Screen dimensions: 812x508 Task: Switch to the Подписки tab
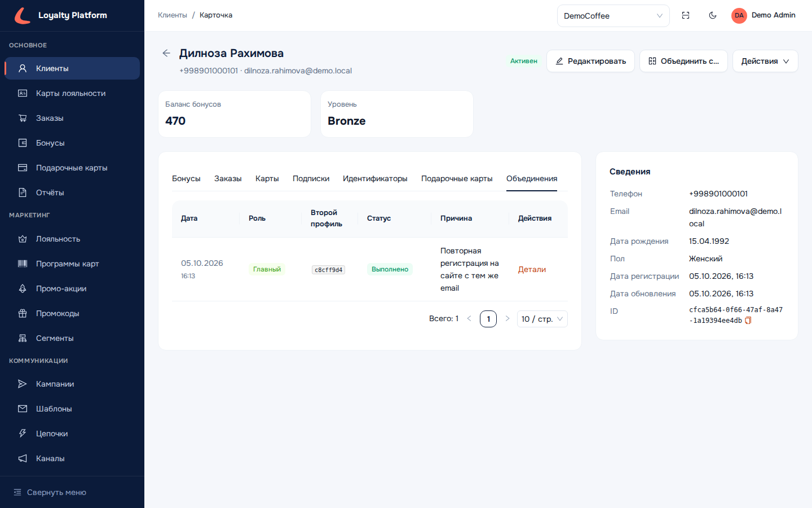tap(311, 178)
